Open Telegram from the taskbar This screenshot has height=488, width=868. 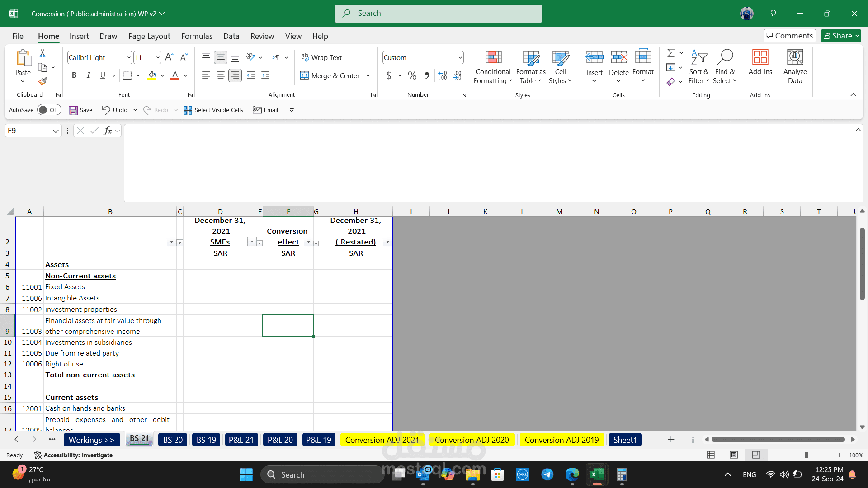coord(547,474)
